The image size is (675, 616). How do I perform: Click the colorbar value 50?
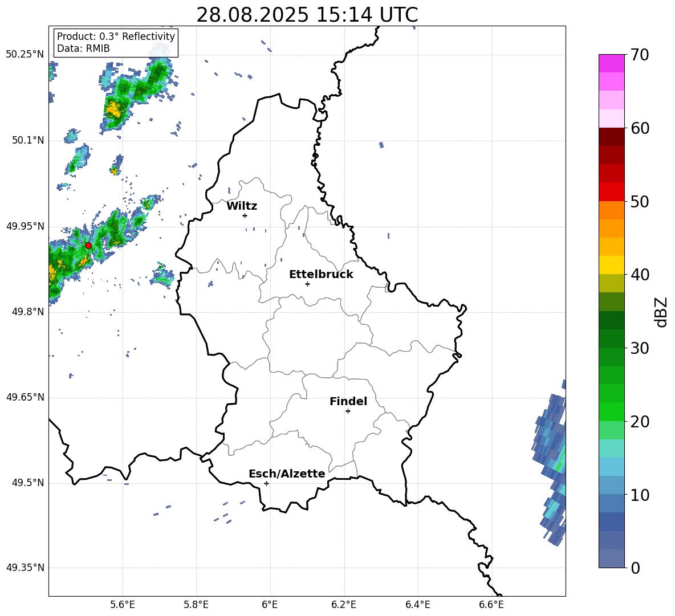(640, 201)
